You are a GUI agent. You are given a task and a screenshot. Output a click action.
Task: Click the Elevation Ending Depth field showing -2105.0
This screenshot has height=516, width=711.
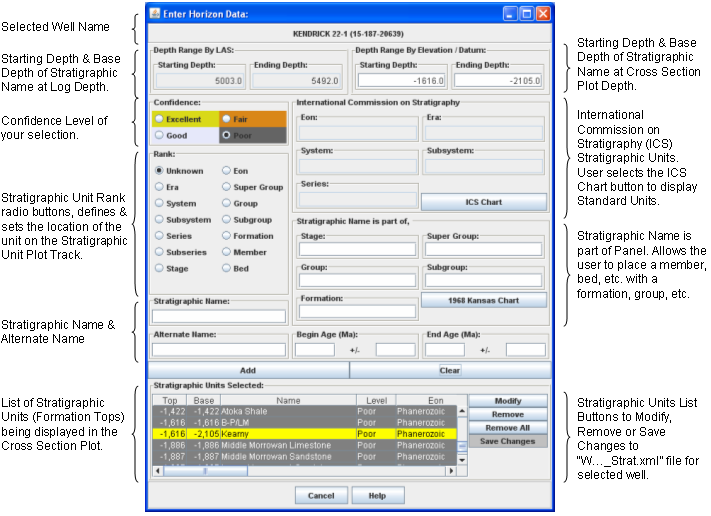pyautogui.click(x=498, y=81)
